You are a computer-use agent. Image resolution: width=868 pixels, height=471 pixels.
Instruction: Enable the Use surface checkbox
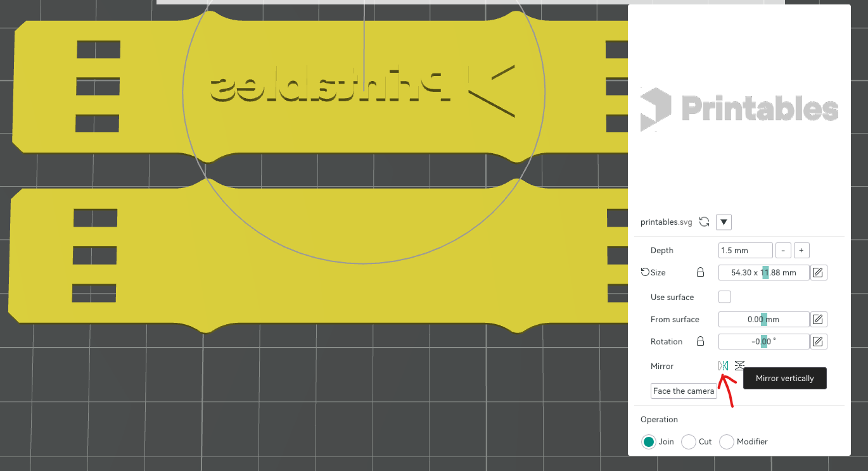pos(724,297)
